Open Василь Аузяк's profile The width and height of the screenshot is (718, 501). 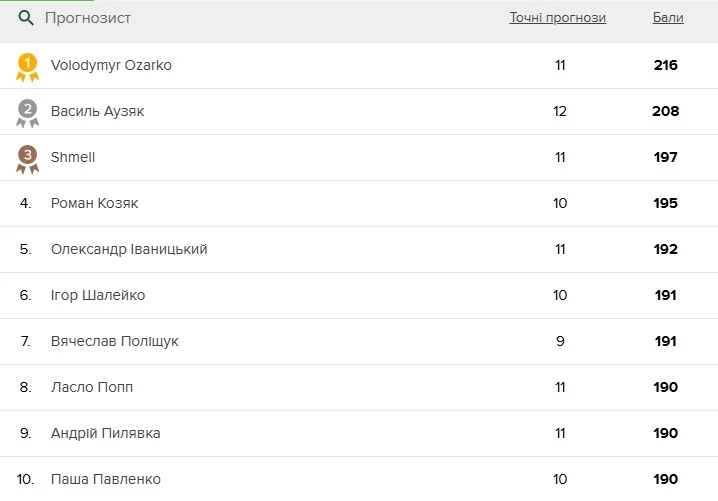point(97,111)
